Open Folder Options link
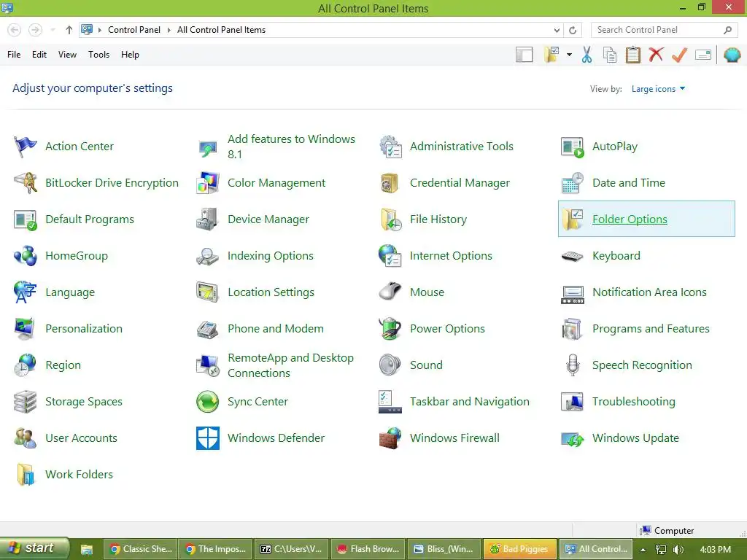The height and width of the screenshot is (560, 747). click(x=630, y=219)
